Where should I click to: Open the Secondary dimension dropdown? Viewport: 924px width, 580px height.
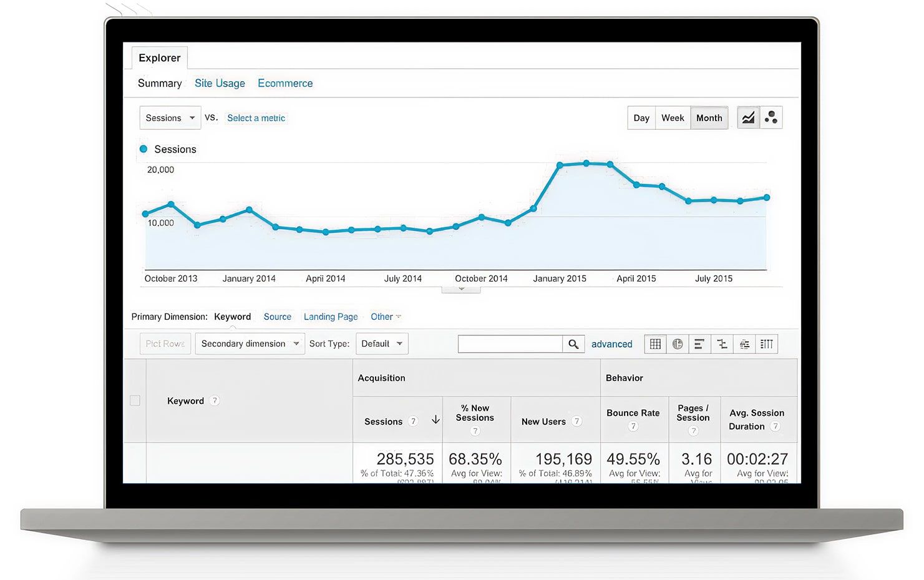[250, 344]
